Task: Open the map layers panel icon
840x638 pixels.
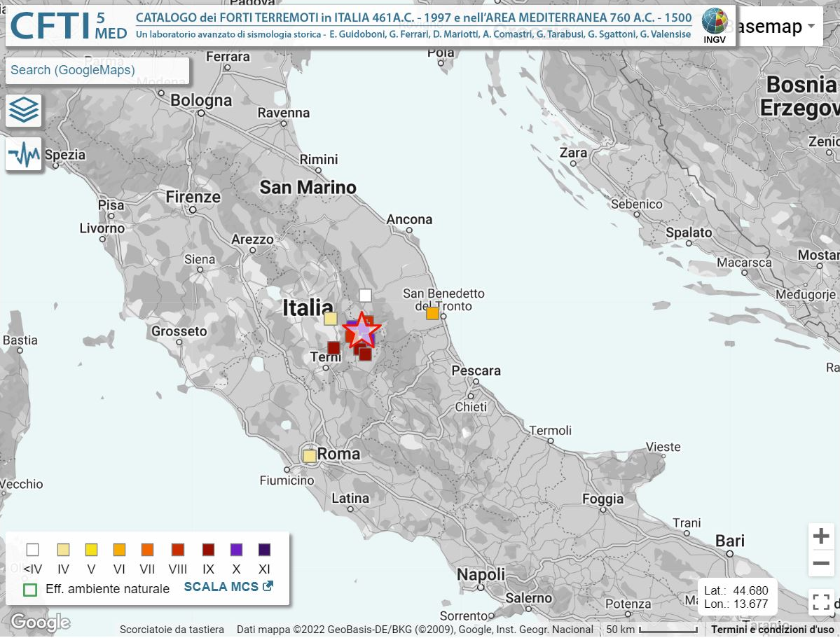Action: [24, 111]
